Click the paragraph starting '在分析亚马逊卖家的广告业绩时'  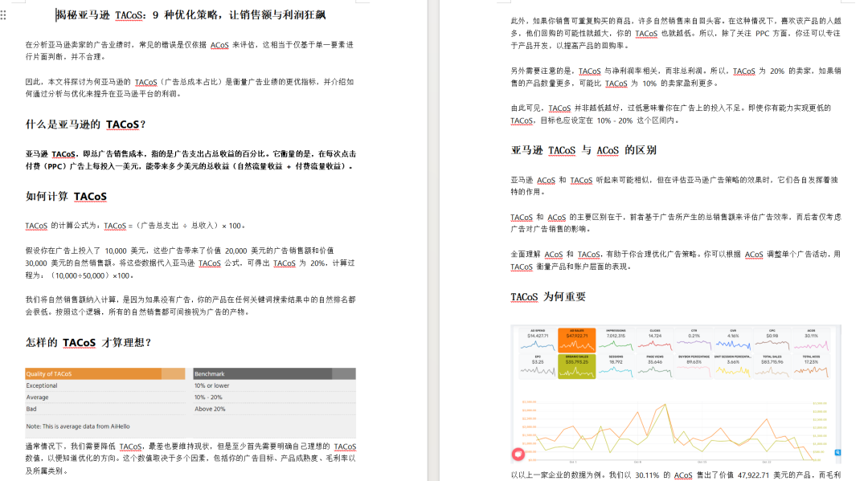(190, 51)
